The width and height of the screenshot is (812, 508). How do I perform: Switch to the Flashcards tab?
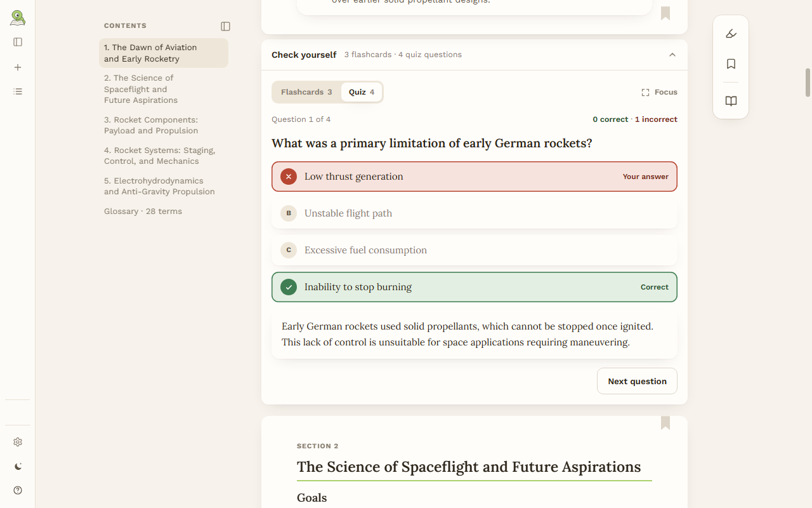click(x=306, y=92)
